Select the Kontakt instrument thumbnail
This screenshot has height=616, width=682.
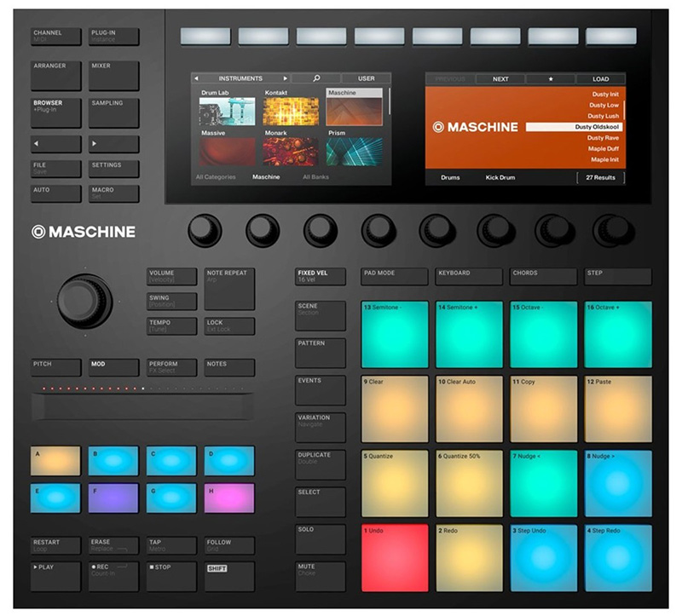(x=291, y=112)
